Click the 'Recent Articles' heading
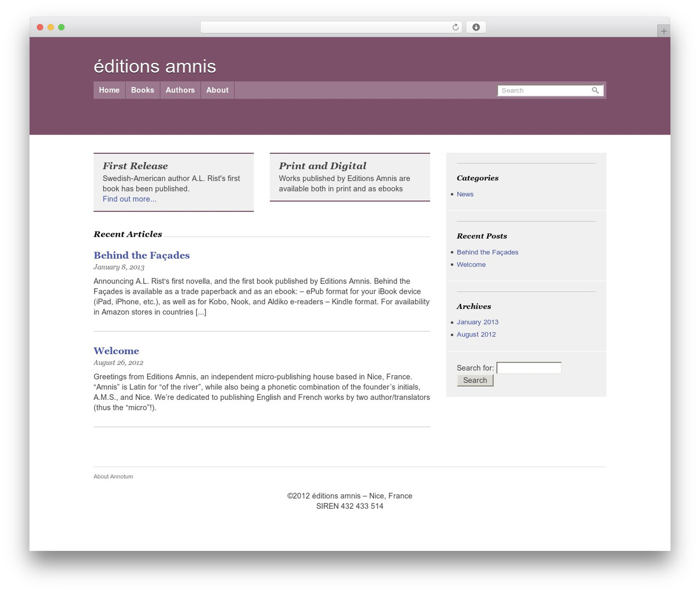This screenshot has width=700, height=593. point(128,234)
